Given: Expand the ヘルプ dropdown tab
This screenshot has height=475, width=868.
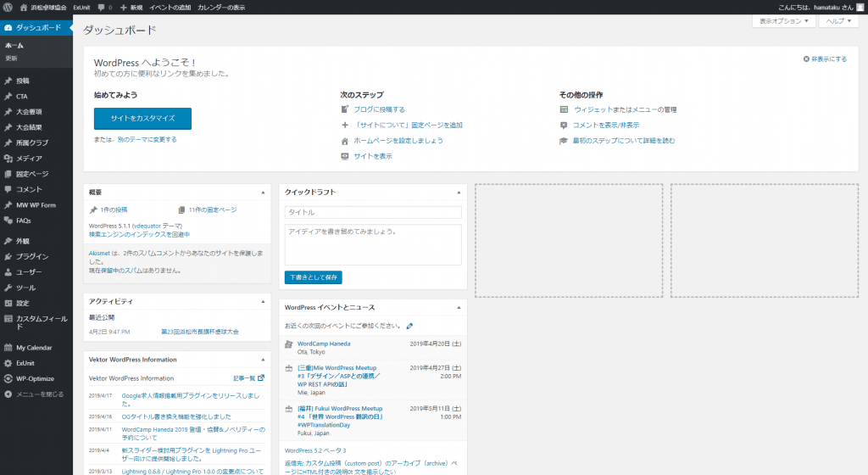Looking at the screenshot, I should coord(838,20).
